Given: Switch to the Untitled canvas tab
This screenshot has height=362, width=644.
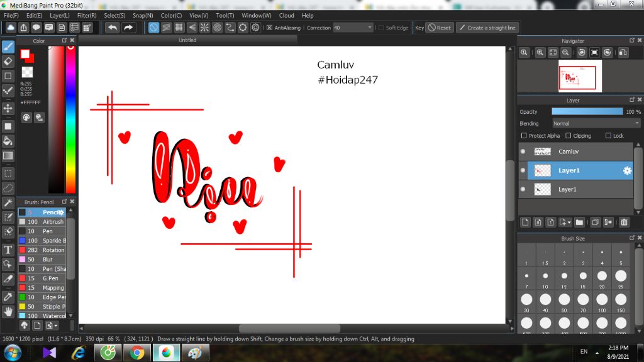Looking at the screenshot, I should [187, 40].
